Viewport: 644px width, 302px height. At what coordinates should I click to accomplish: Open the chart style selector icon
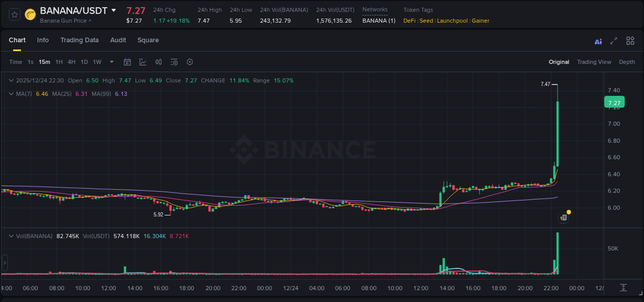click(x=143, y=62)
